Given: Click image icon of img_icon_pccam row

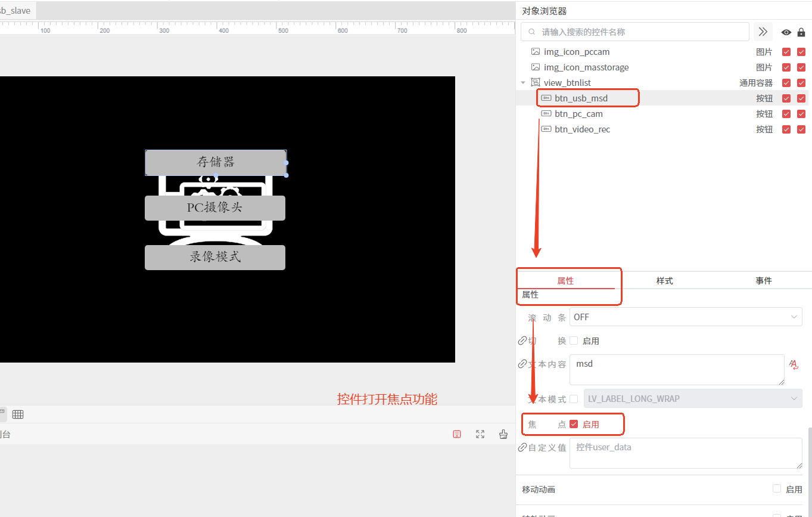Looking at the screenshot, I should (x=536, y=52).
